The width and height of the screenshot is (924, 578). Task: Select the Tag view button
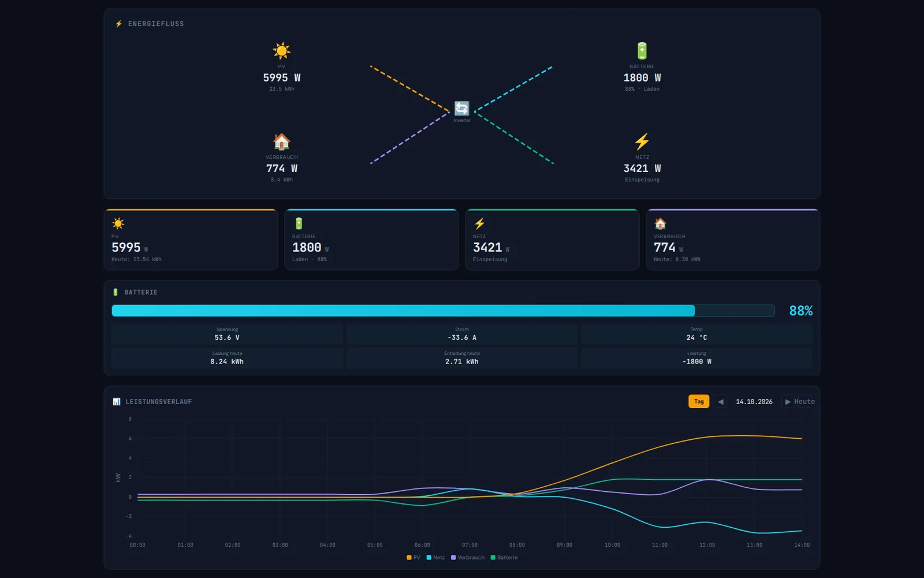[x=699, y=402]
